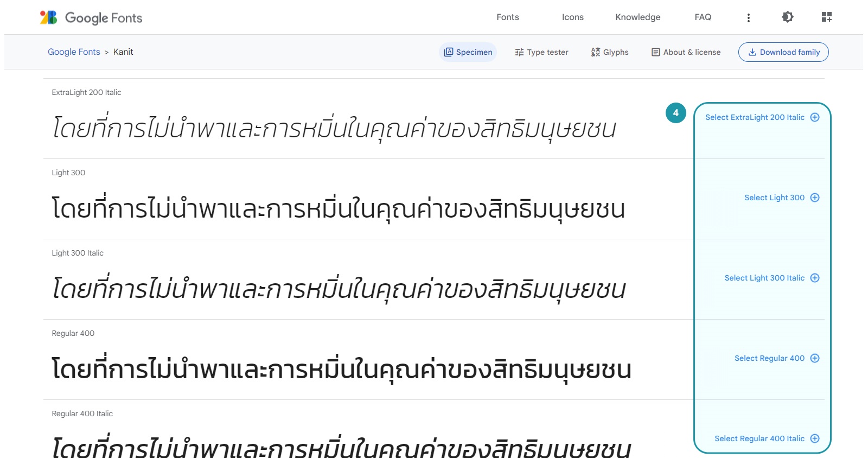Click Select Light 300 label

(x=774, y=198)
